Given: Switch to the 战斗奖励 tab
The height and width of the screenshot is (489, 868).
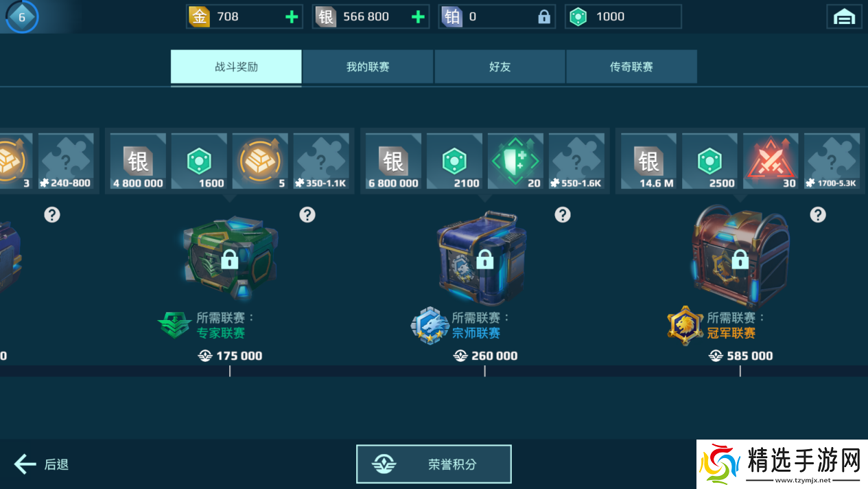Looking at the screenshot, I should tap(236, 67).
